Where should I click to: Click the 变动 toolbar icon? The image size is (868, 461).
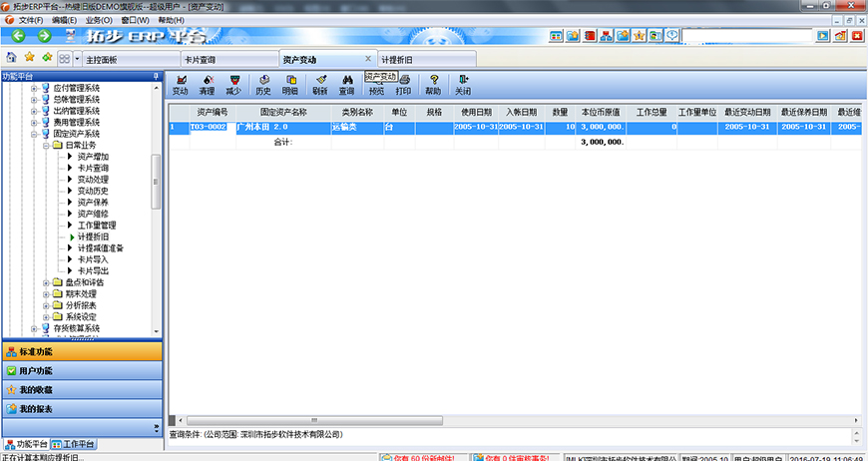click(x=180, y=84)
